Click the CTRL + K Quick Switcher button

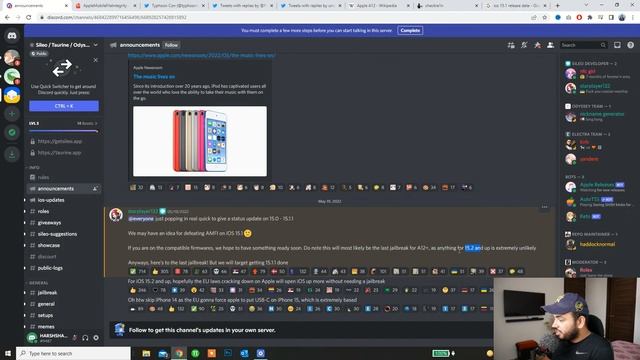coord(64,106)
